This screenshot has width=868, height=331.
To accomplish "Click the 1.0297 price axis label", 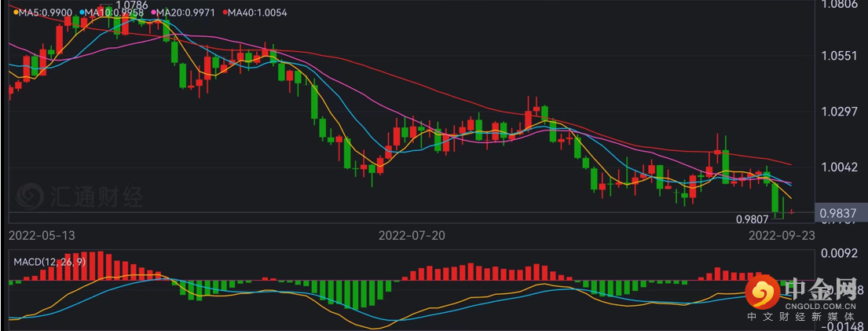I will tap(837, 112).
